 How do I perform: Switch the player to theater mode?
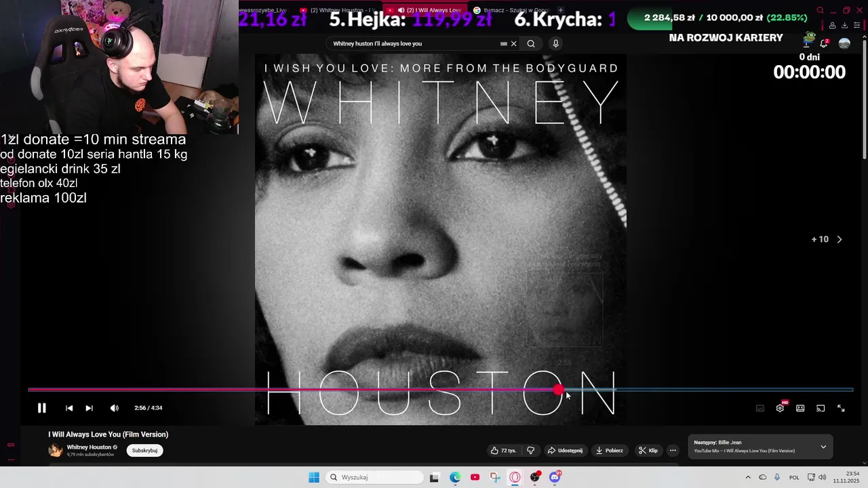(x=800, y=408)
